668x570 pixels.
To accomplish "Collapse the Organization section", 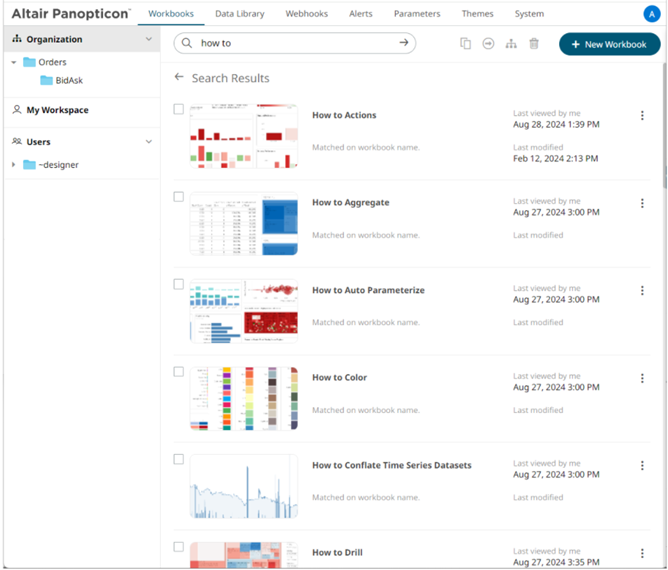I will click(x=149, y=40).
